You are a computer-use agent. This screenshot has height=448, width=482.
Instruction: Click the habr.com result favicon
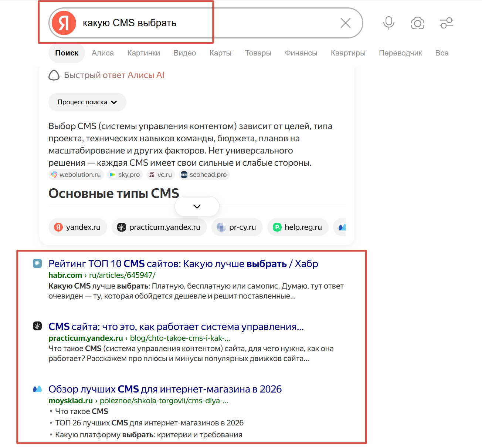37,263
